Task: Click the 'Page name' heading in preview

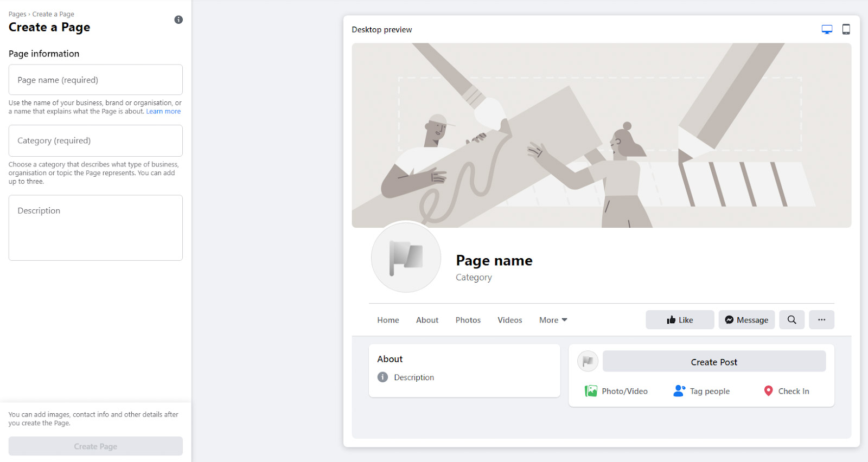Action: click(494, 261)
